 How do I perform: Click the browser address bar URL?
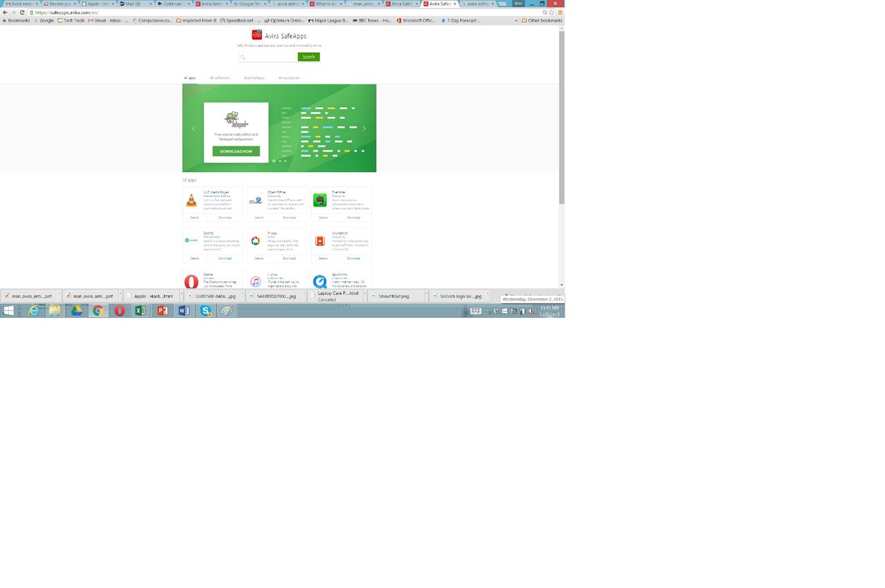point(66,12)
